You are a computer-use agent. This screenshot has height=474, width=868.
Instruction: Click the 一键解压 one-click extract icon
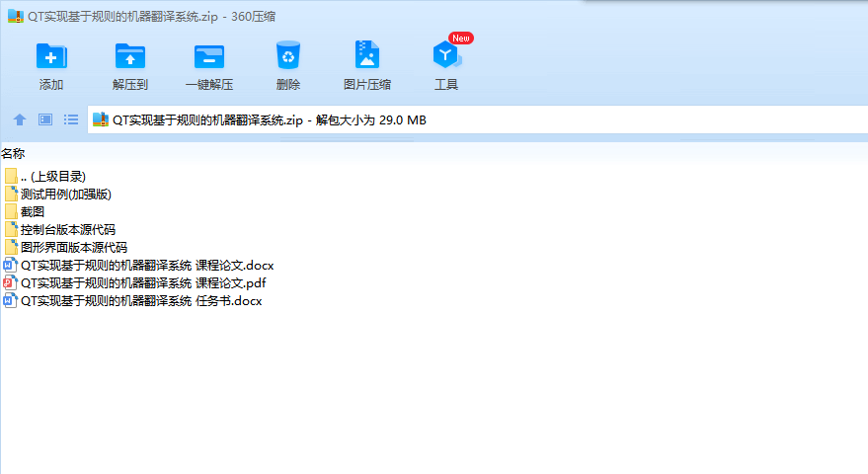point(209,56)
